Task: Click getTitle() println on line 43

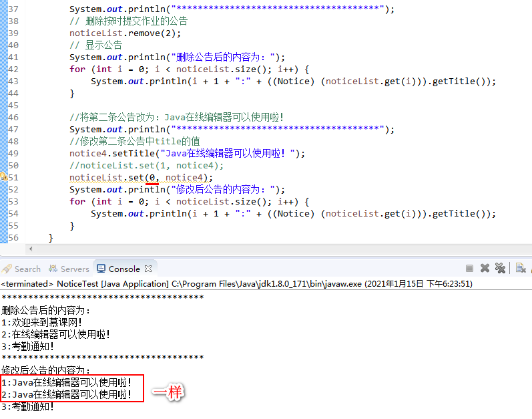Action: [293, 81]
